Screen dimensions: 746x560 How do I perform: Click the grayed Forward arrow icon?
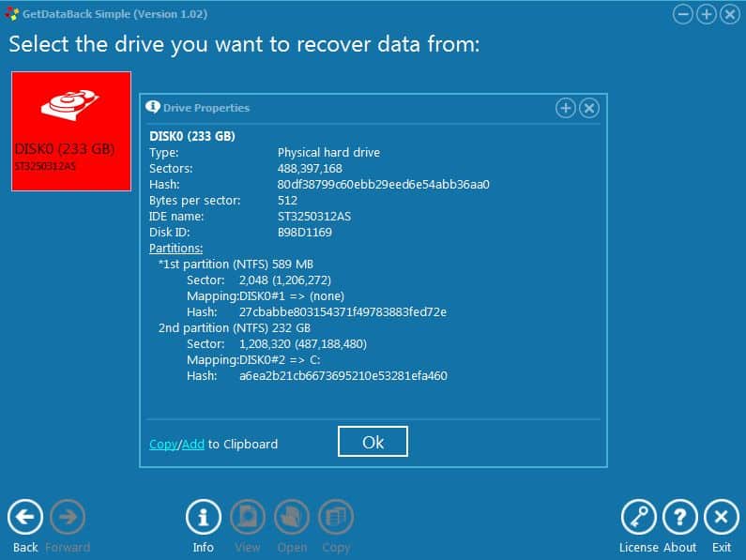tap(68, 517)
